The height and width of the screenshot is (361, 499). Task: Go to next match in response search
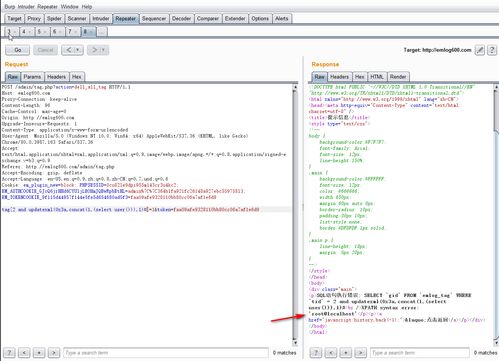[361, 352]
